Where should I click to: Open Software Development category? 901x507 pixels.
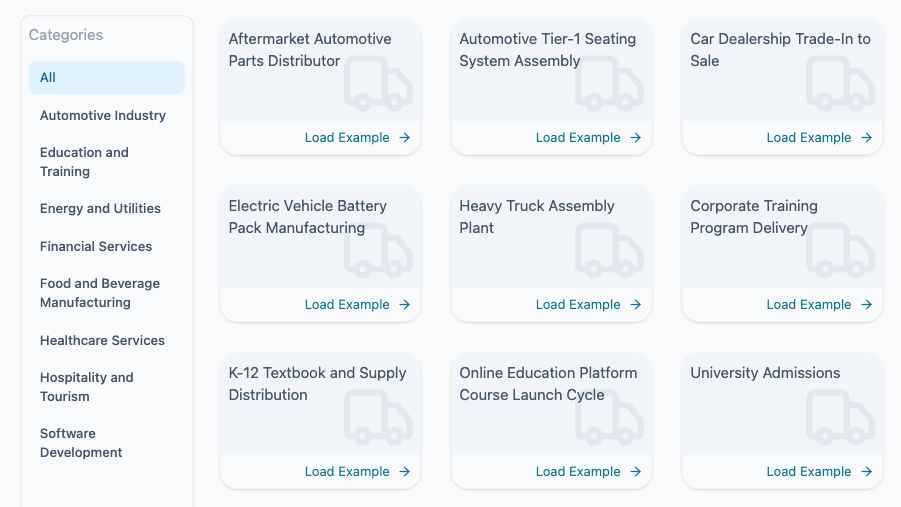[x=81, y=443]
